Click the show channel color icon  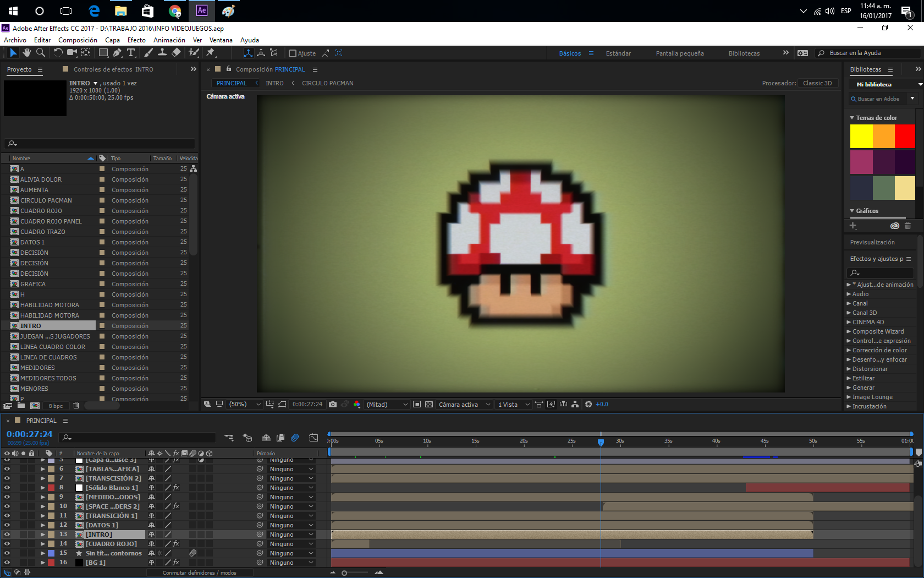pyautogui.click(x=357, y=404)
